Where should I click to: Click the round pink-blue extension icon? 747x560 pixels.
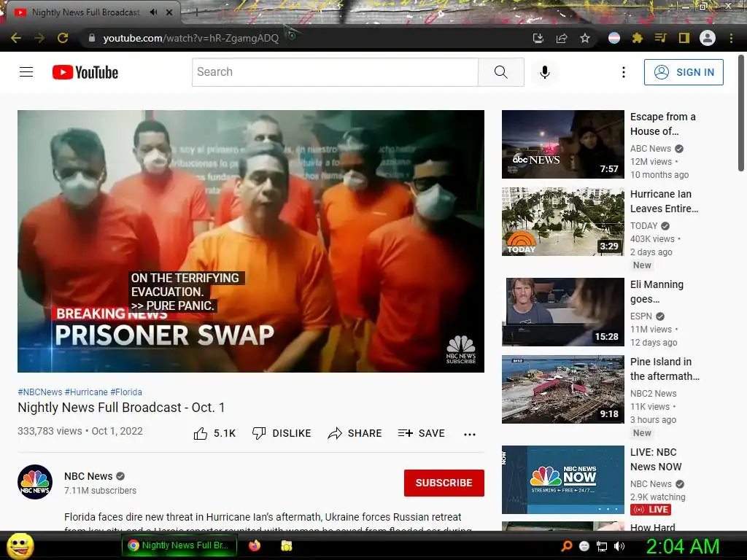614,38
